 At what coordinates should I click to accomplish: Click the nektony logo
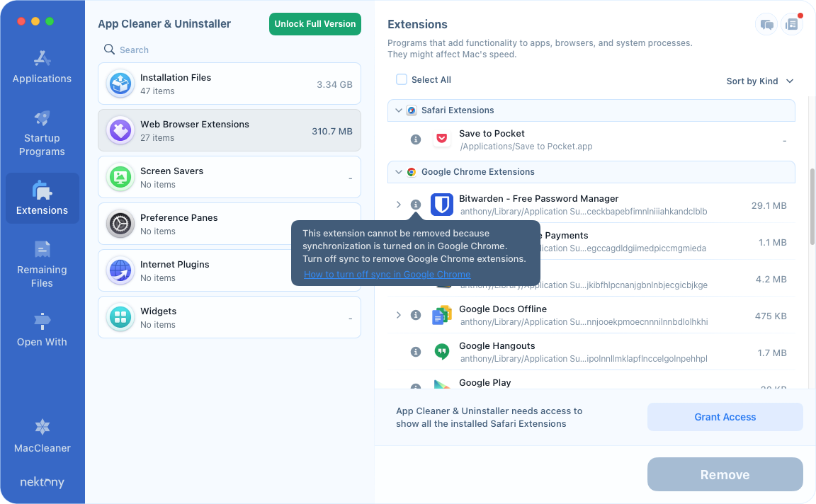pos(42,482)
